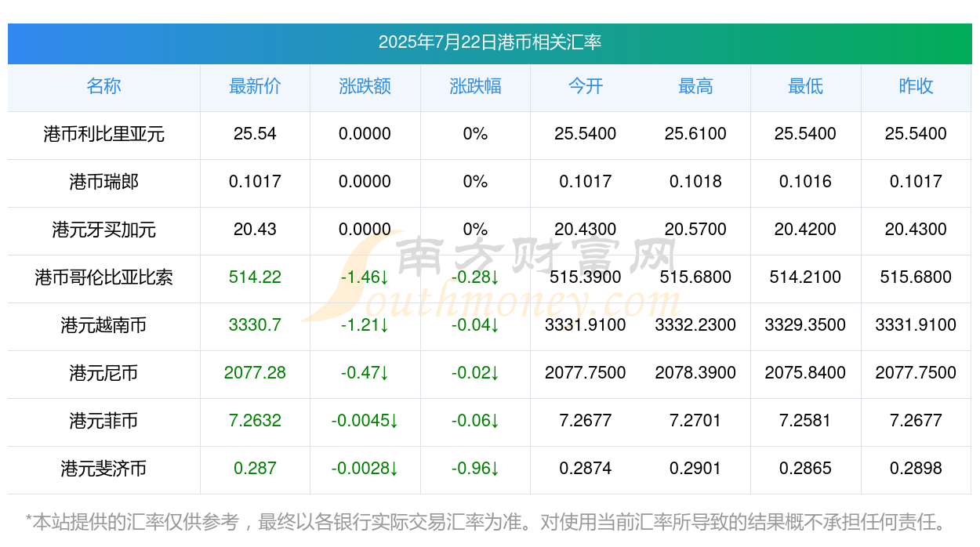980x547 pixels.
Task: Click high value 0.2901
Action: (x=695, y=469)
